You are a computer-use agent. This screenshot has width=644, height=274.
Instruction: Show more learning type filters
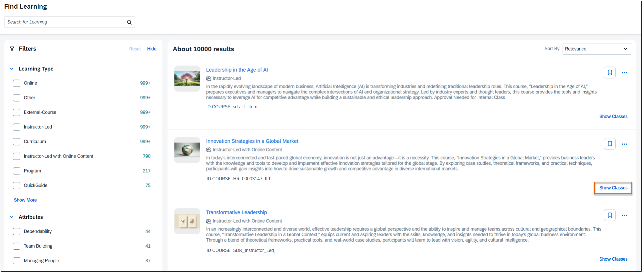[x=25, y=200]
